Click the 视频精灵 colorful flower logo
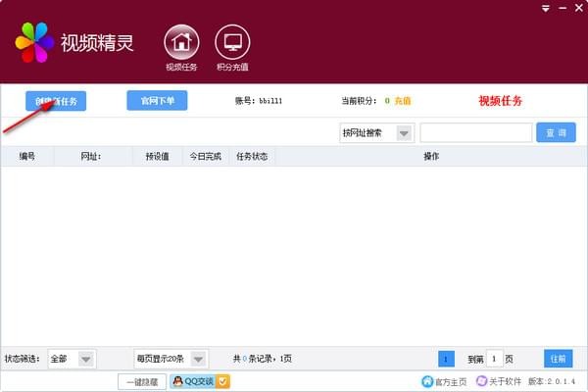The height and width of the screenshot is (392, 588). point(34,42)
